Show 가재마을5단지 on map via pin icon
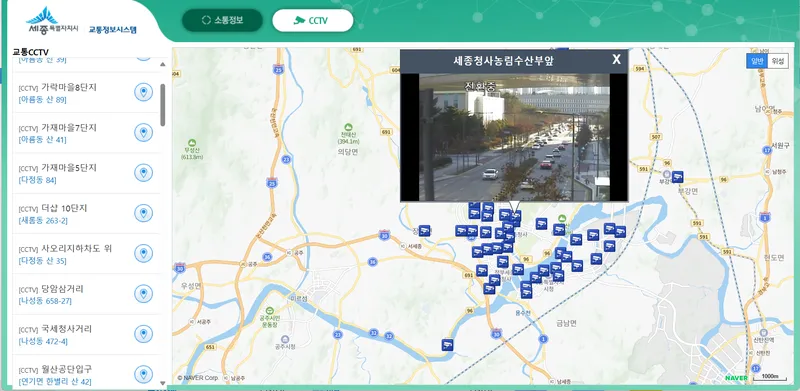The image size is (800, 391). 143,173
